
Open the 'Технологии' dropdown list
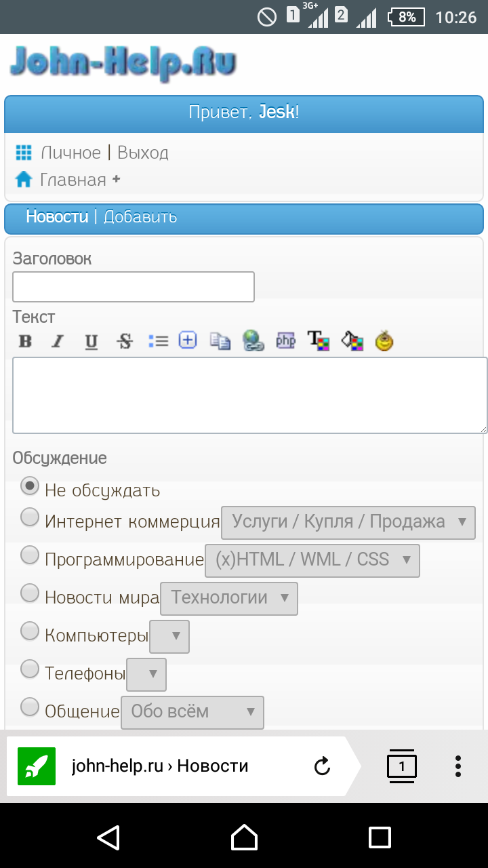229,598
